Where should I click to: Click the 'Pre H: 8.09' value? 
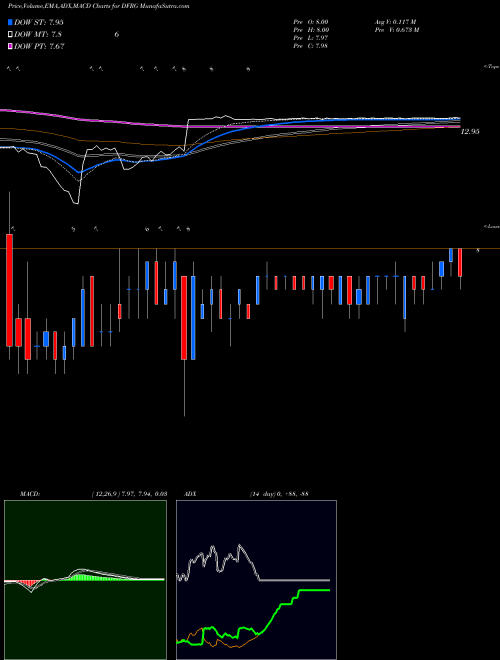coord(311,30)
